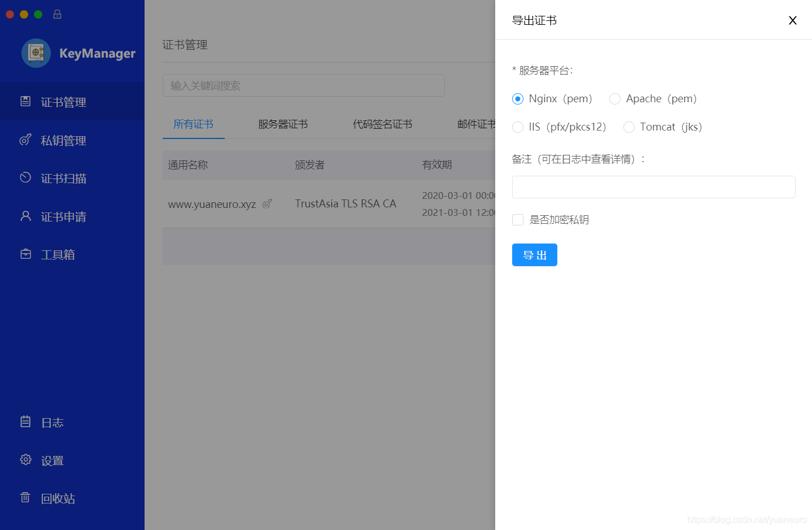Open 证书管理 in the sidebar

72,102
